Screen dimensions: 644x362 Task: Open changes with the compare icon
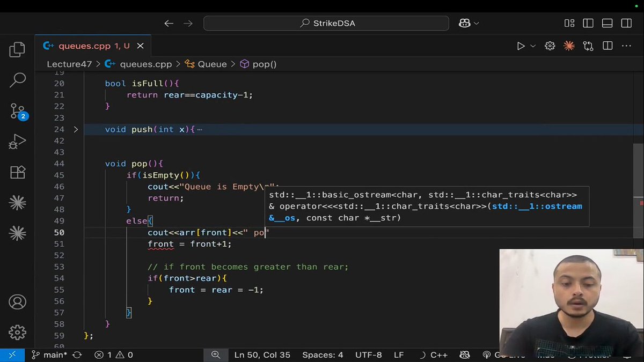[x=588, y=46]
